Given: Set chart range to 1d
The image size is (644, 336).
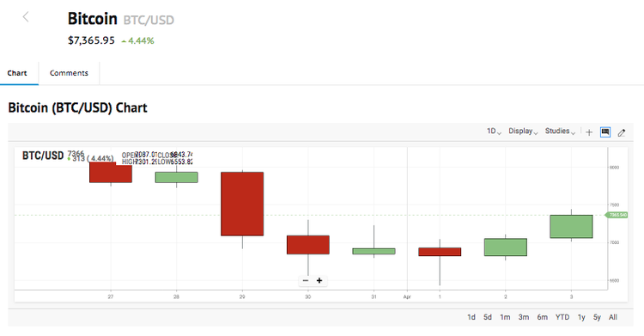Looking at the screenshot, I should coord(471,317).
